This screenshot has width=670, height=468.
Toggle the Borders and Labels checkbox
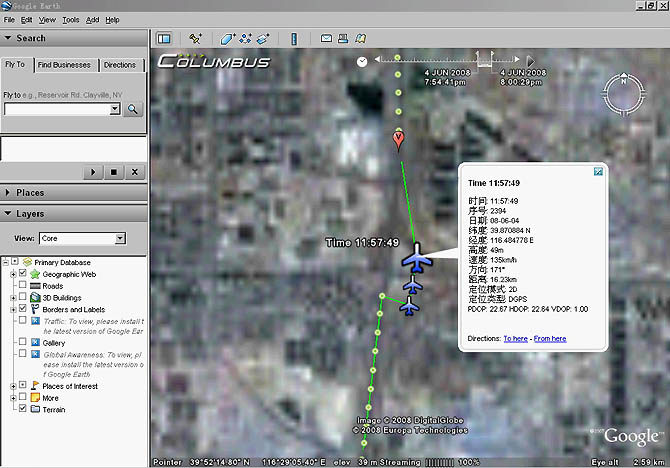(23, 308)
